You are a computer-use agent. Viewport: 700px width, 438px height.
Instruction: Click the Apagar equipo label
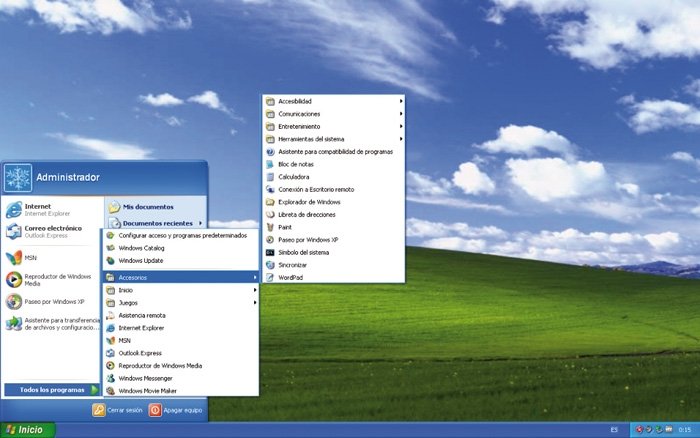pyautogui.click(x=183, y=410)
